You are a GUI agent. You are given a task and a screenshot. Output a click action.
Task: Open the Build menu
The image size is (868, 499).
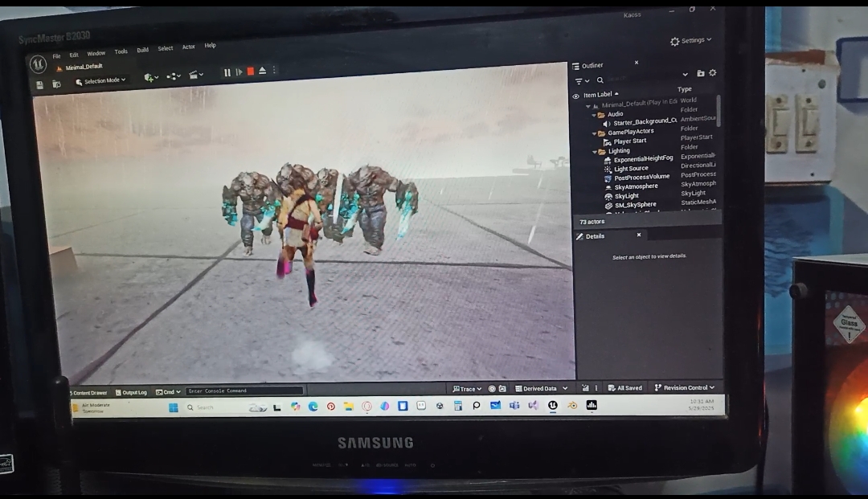coord(142,50)
